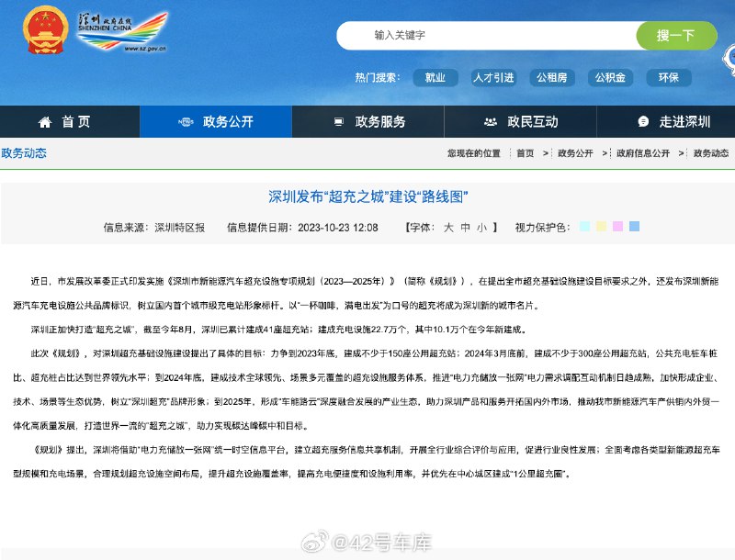Click the 信息来源：深圳特区报 text
735x560 pixels.
[x=154, y=228]
